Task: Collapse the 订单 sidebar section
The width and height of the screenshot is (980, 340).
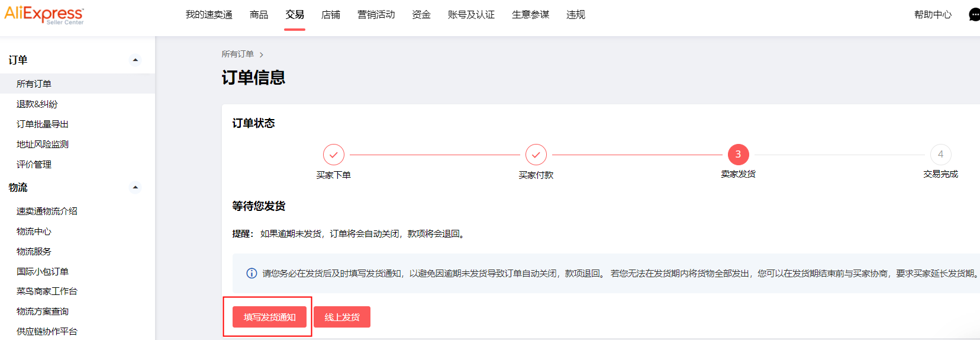Action: tap(136, 60)
